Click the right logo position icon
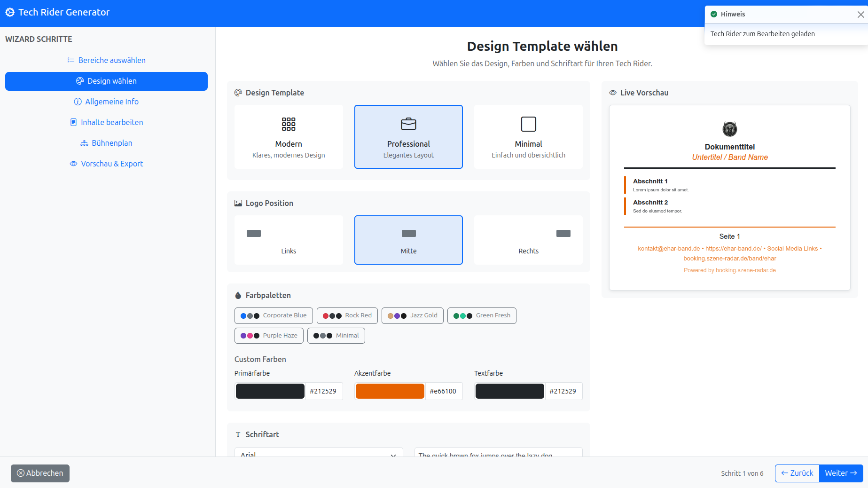The width and height of the screenshot is (868, 488). coord(563,234)
